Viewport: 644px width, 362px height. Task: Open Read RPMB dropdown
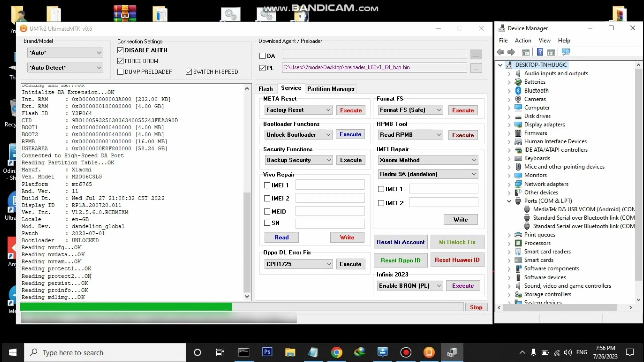(410, 135)
